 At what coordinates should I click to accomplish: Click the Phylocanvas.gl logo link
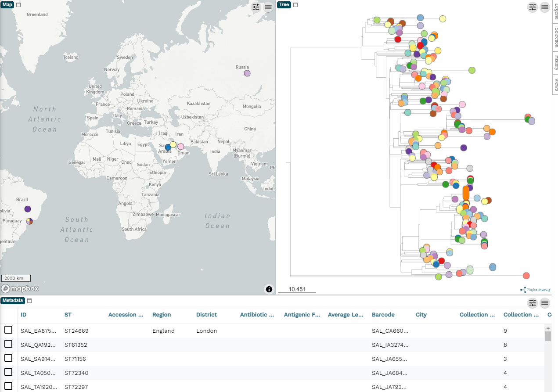click(534, 290)
